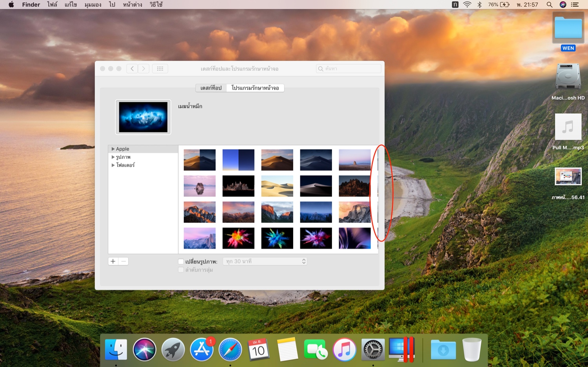Image resolution: width=588 pixels, height=367 pixels.
Task: Open Siri from the dock
Action: (144, 350)
